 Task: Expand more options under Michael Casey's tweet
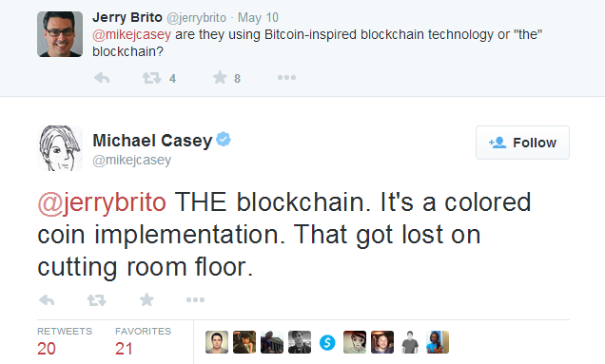[195, 299]
